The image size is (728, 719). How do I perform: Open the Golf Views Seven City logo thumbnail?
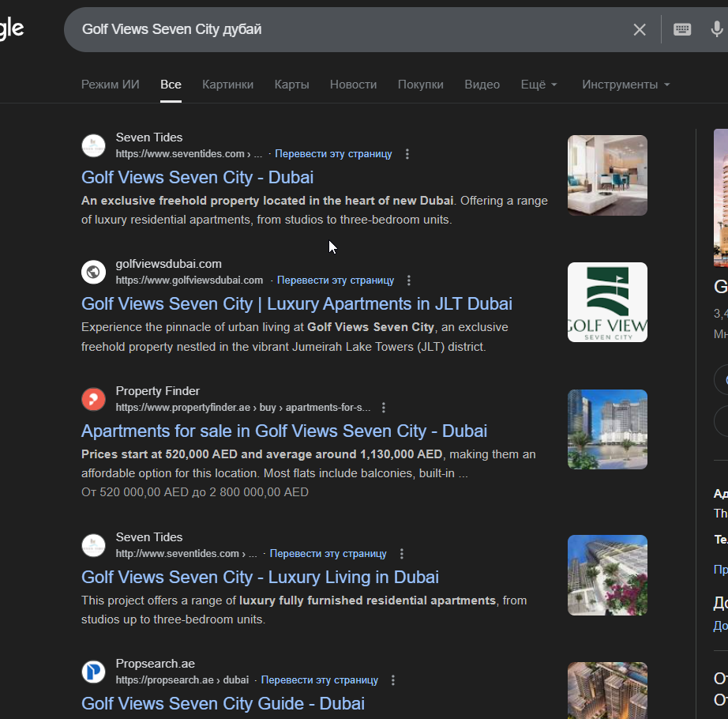pyautogui.click(x=607, y=303)
